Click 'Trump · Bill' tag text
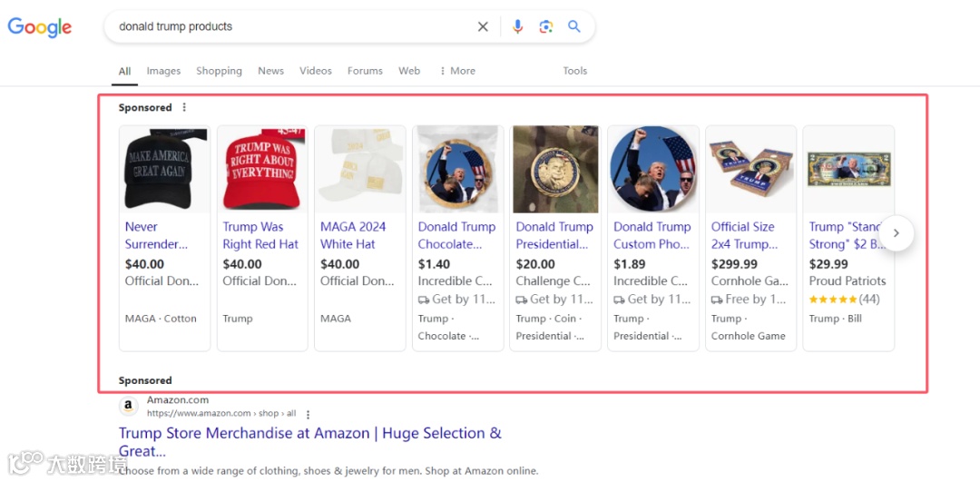Image resolution: width=980 pixels, height=482 pixels. [x=835, y=319]
